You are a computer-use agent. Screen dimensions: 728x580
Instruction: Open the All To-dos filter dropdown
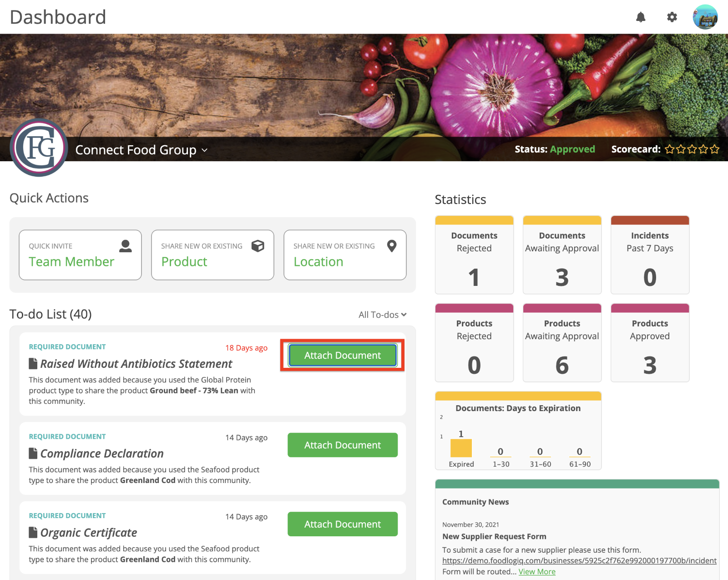pyautogui.click(x=383, y=315)
